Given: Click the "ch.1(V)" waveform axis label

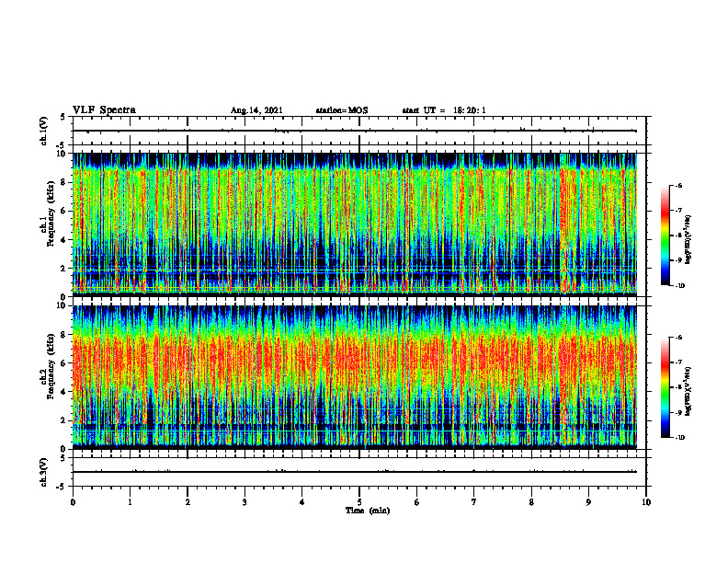Looking at the screenshot, I should pos(43,131).
